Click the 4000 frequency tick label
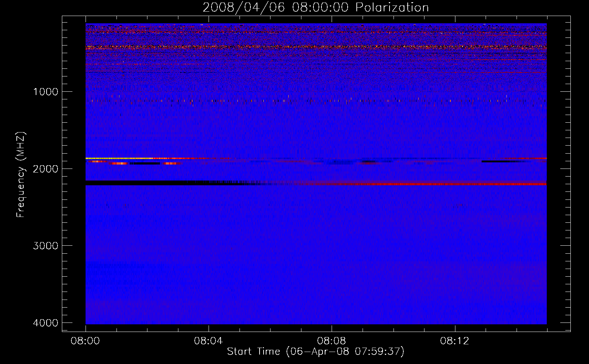The image size is (589, 364). pos(46,323)
